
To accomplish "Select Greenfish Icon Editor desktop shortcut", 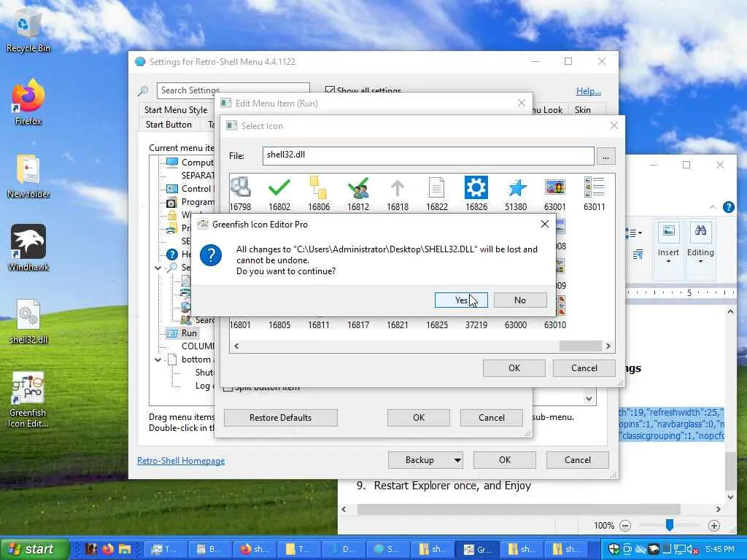I will tap(28, 400).
